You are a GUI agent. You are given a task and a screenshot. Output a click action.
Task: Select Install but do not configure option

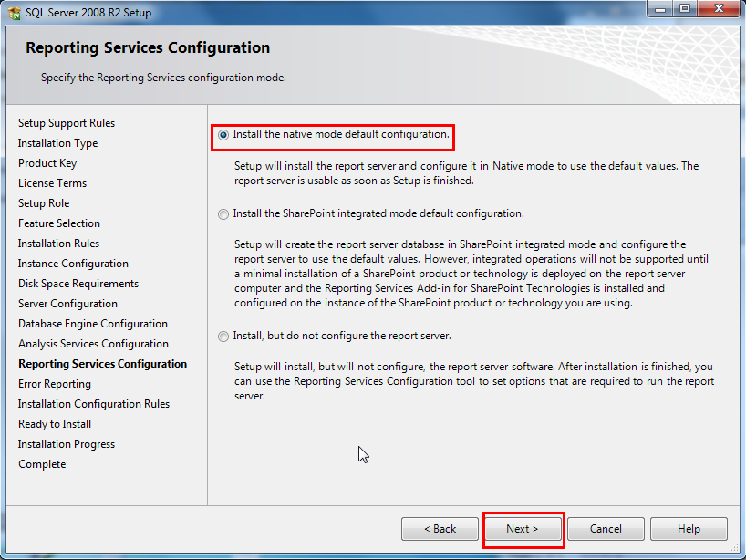pos(223,337)
